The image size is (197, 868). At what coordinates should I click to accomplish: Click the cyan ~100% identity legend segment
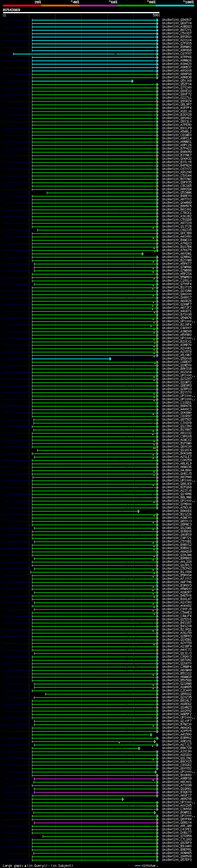(x=175, y=6)
